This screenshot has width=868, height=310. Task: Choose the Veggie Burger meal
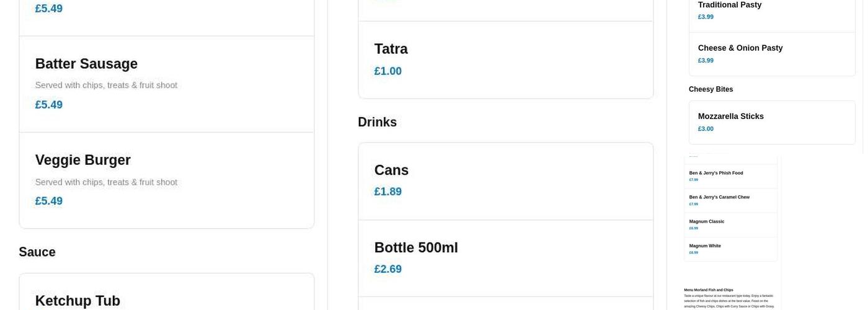coord(82,161)
